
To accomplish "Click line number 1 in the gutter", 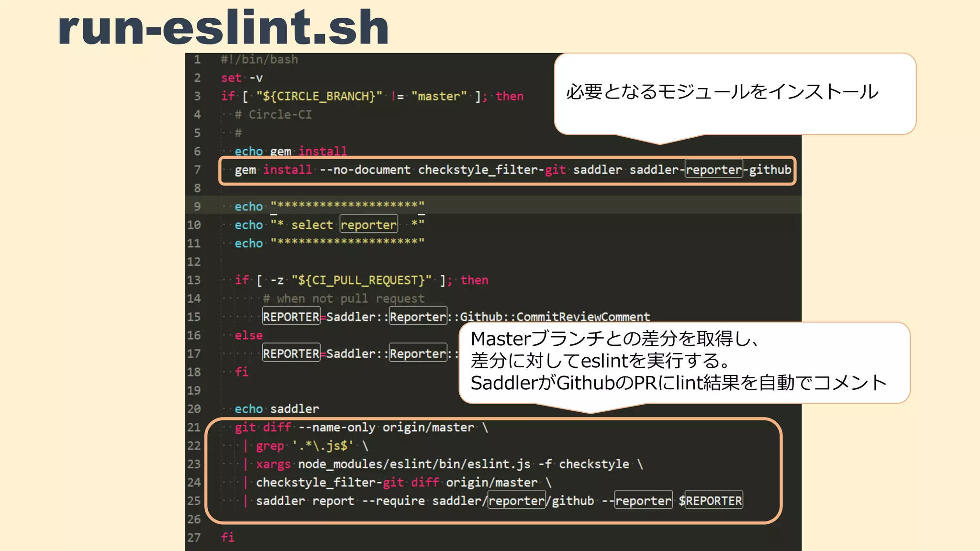I will (197, 59).
